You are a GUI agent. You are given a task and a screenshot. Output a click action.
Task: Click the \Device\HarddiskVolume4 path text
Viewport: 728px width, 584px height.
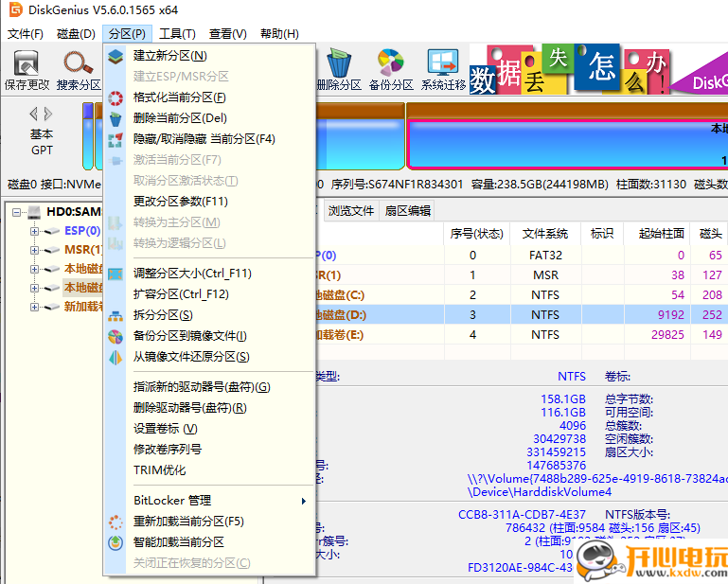coord(539,492)
